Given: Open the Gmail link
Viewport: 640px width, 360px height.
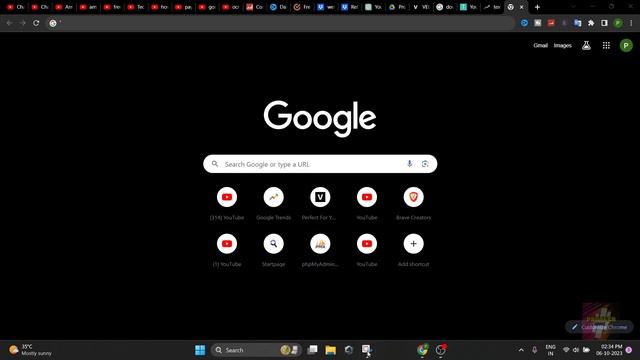Looking at the screenshot, I should (540, 45).
